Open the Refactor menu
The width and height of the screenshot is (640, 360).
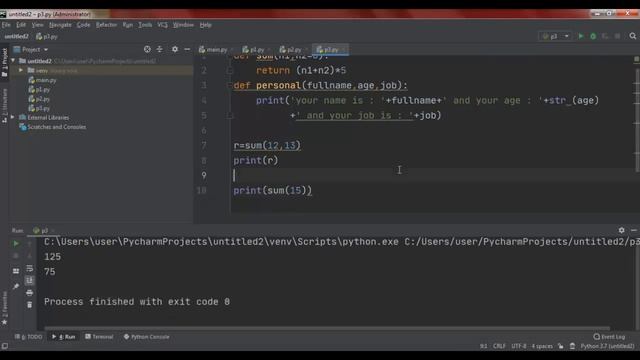coord(106,25)
